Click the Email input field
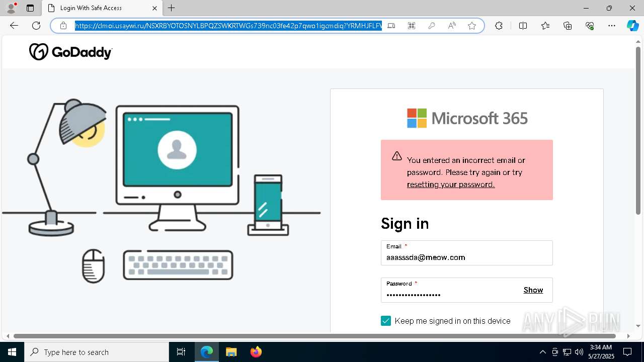Viewport: 644px width, 362px height. pyautogui.click(x=467, y=253)
